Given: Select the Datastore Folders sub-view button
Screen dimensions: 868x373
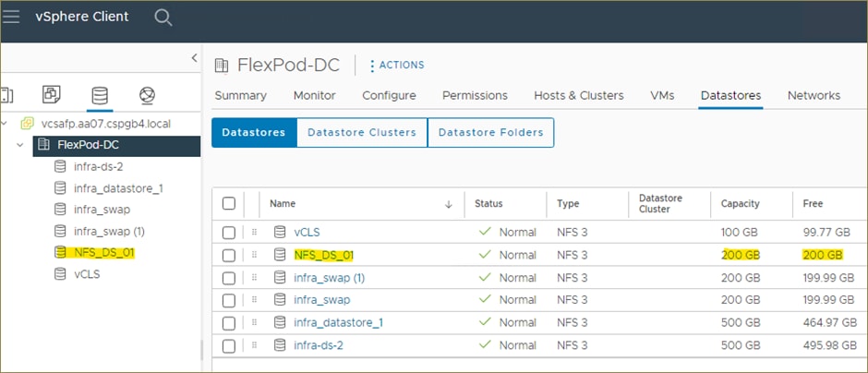Looking at the screenshot, I should 491,132.
